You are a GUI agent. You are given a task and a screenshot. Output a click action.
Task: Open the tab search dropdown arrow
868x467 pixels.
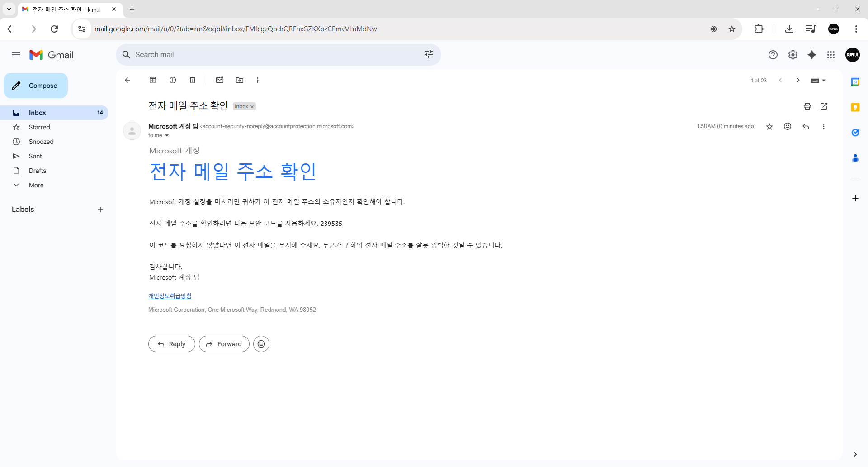point(9,9)
